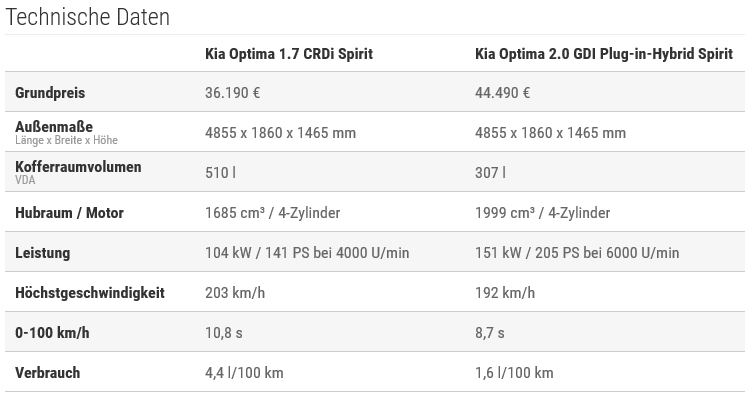This screenshot has width=755, height=404.
Task: Click the 1685 cm³ / 4-Zylinder cell
Action: click(272, 213)
